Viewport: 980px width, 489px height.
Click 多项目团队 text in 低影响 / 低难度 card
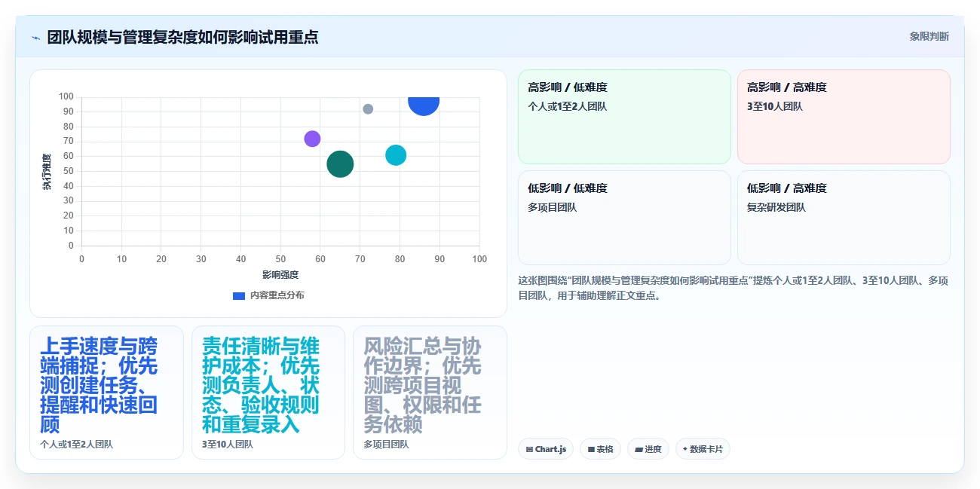[553, 207]
